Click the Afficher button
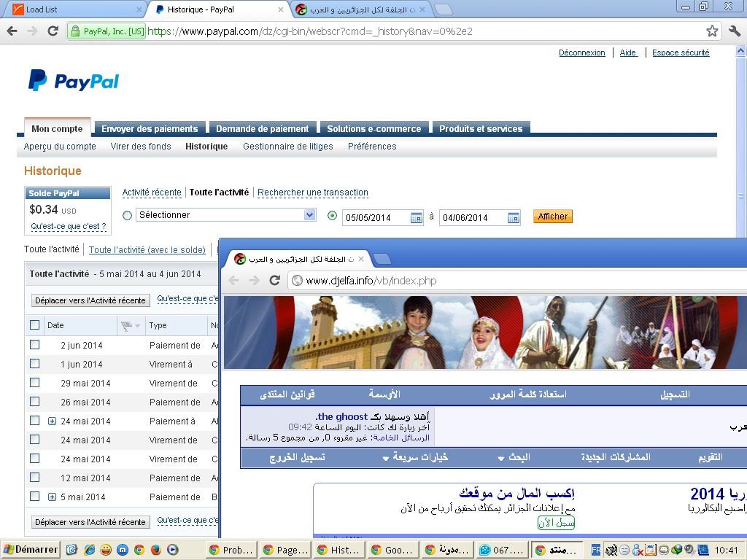Screen dimensions: 747x560 553,217
